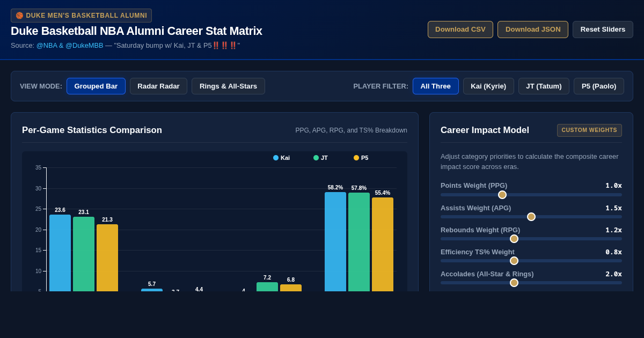Toggle the Kai legend entry
The image size is (644, 338).
click(x=281, y=158)
